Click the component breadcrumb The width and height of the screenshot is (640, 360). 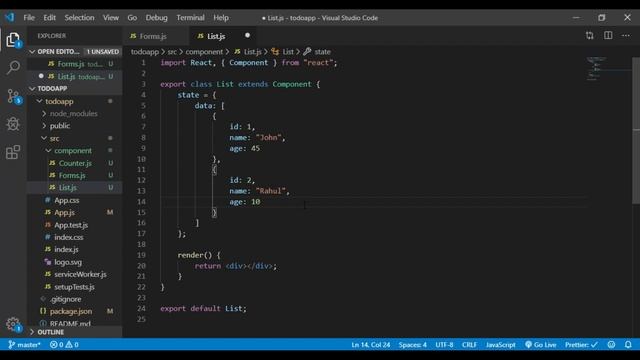coord(204,52)
